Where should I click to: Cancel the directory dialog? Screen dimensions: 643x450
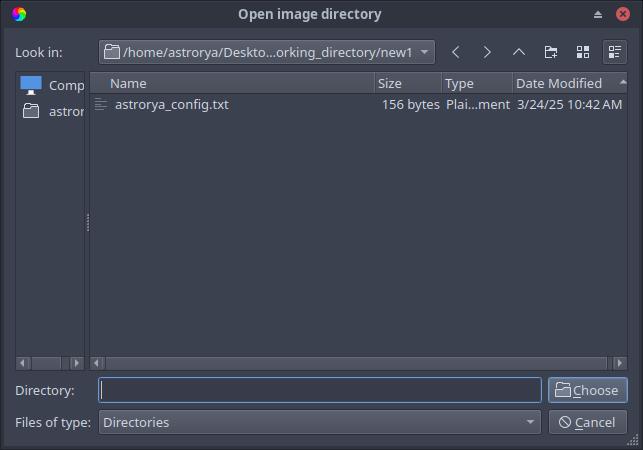coord(588,422)
